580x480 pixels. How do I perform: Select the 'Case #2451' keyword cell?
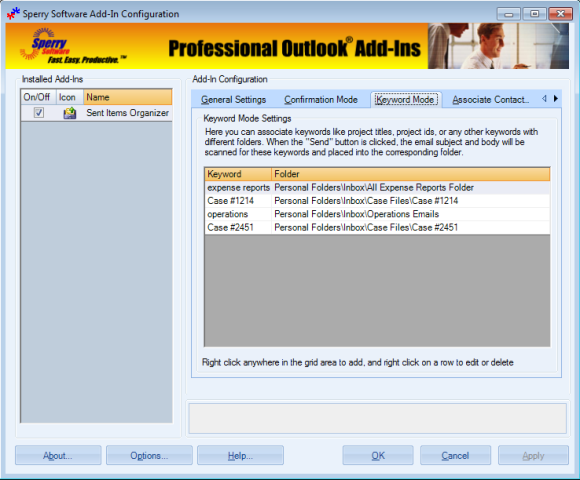238,227
